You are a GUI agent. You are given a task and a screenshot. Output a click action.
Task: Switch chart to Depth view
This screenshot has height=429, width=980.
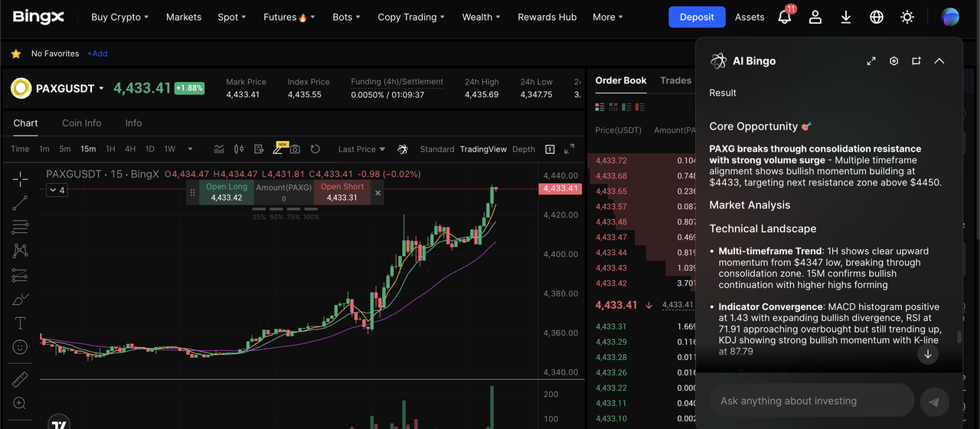coord(524,149)
